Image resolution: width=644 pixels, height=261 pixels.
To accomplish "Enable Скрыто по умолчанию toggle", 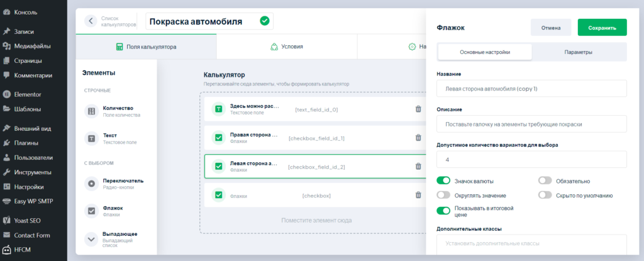I will (545, 195).
